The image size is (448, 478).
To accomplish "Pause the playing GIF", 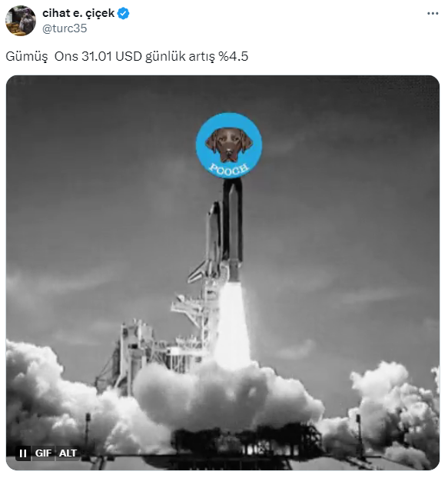I will 23,453.
